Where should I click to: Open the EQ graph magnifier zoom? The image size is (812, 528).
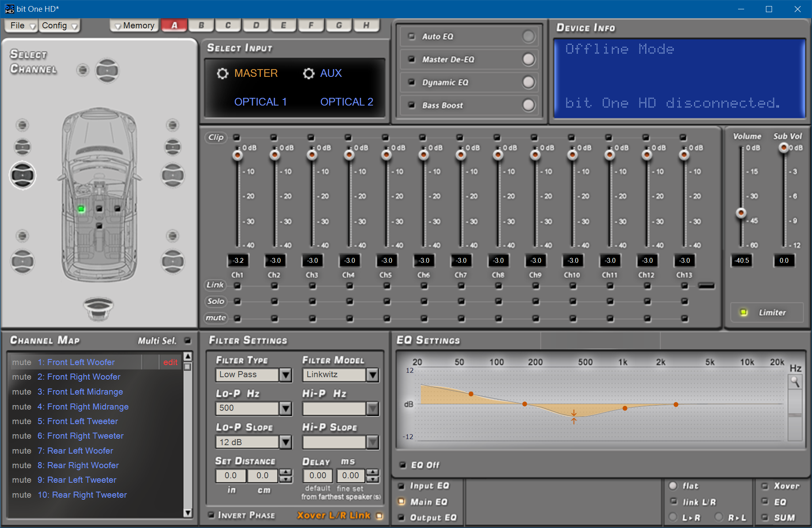(795, 382)
